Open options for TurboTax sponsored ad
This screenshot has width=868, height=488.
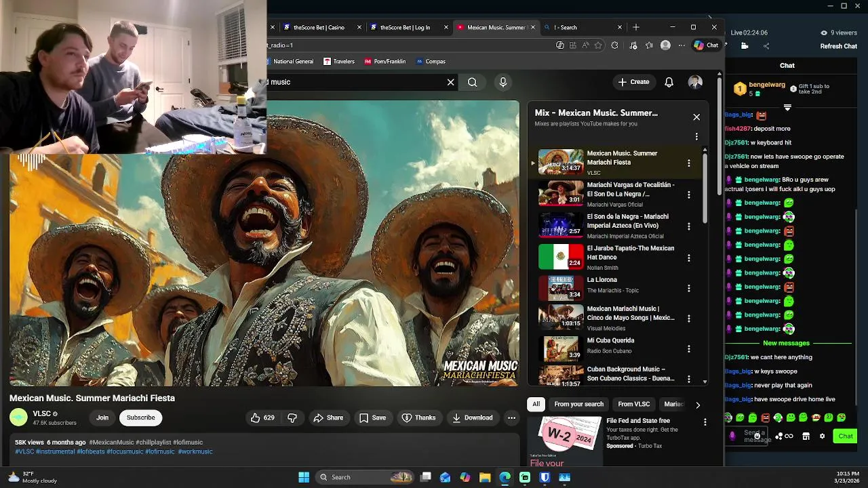coord(705,422)
